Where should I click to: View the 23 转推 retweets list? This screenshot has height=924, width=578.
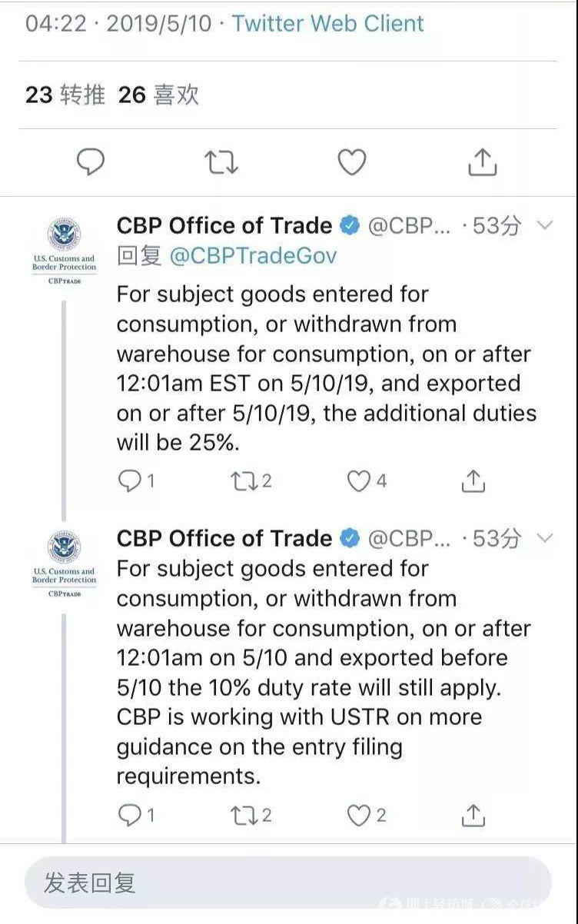click(65, 95)
